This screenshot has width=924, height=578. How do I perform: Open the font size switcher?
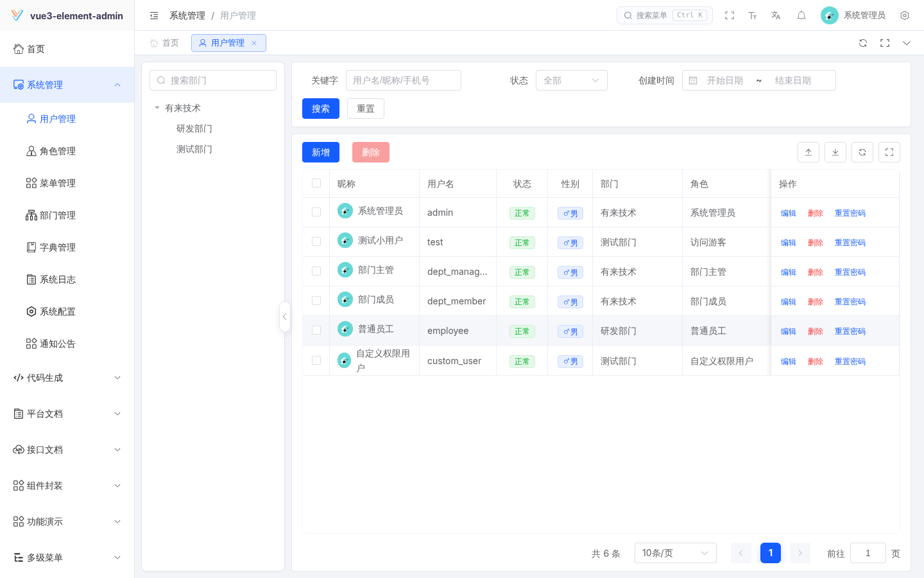(x=753, y=15)
